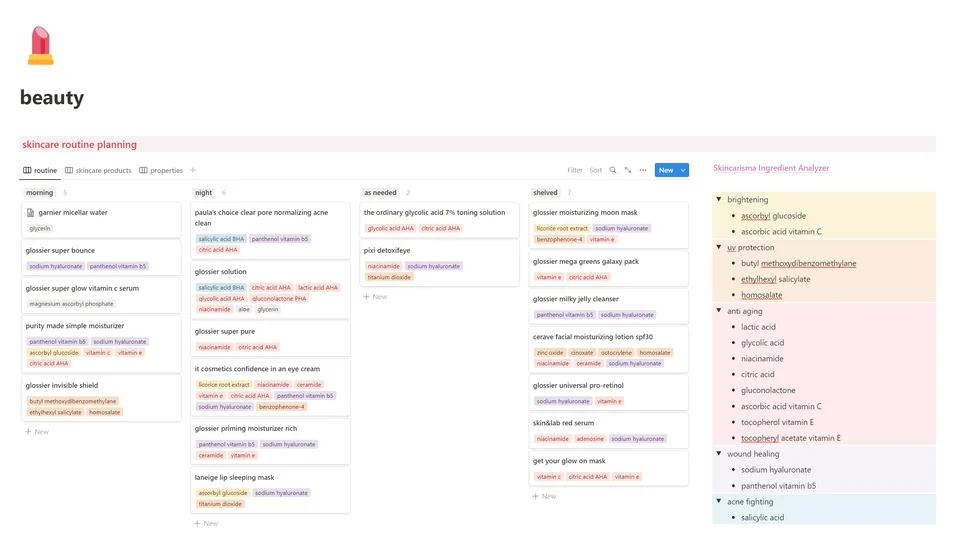This screenshot has height=535, width=960.
Task: Collapse the uv protection toggle
Action: point(719,247)
